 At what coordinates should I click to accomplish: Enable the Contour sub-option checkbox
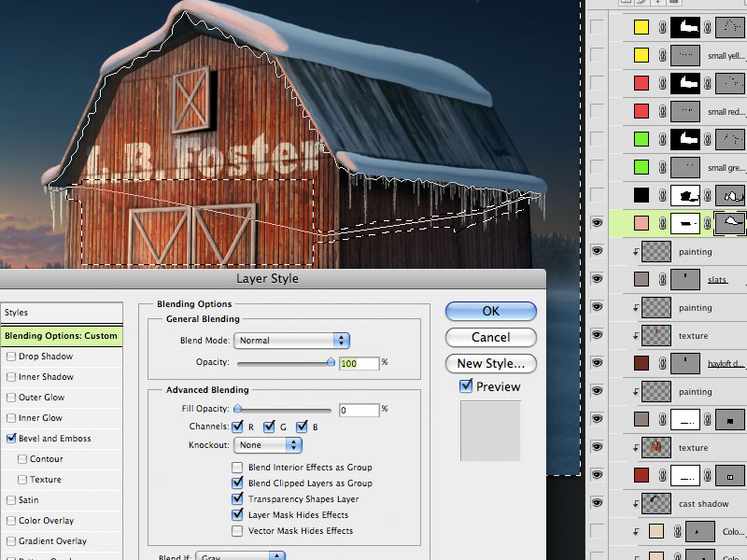click(21, 459)
